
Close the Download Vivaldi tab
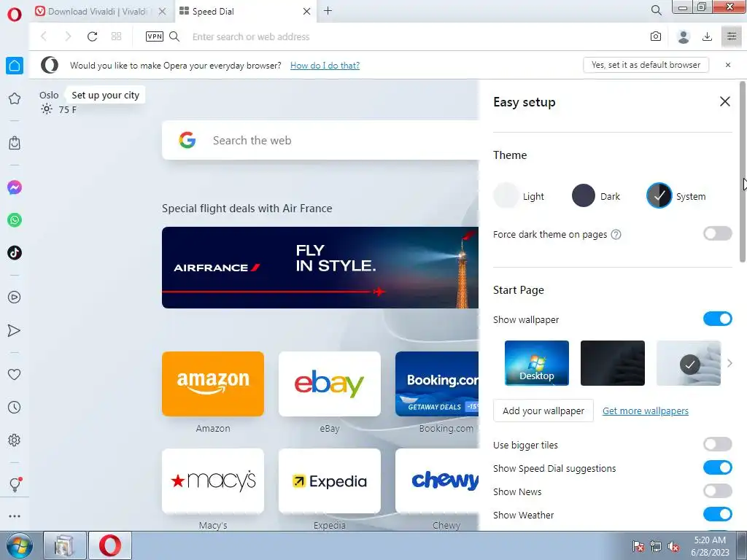pyautogui.click(x=162, y=12)
